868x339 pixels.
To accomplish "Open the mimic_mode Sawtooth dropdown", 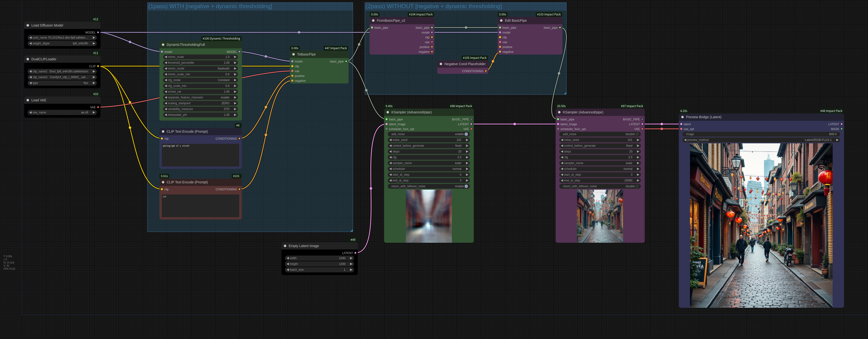I will tap(201, 69).
